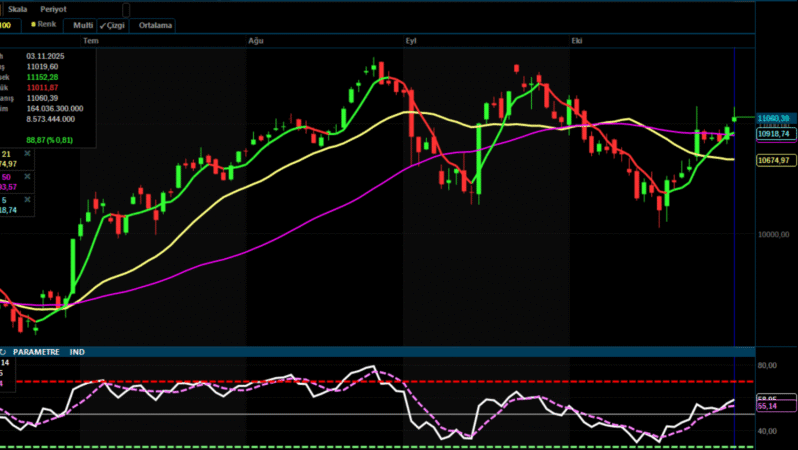The image size is (798, 450).
Task: Close the 5-period moving average label
Action: [27, 200]
